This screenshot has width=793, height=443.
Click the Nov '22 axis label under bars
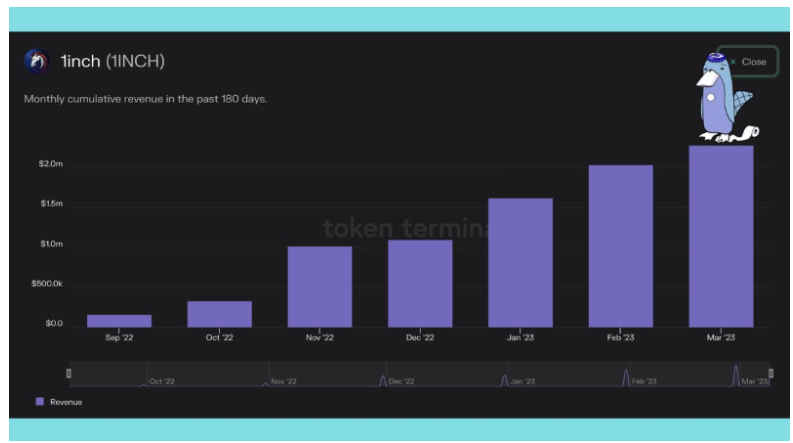[x=320, y=337]
